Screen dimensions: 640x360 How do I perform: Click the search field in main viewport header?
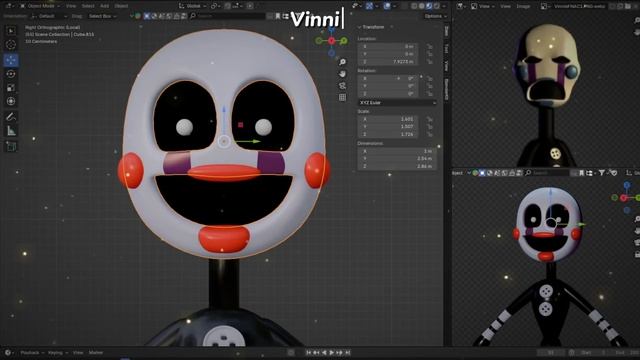227,16
